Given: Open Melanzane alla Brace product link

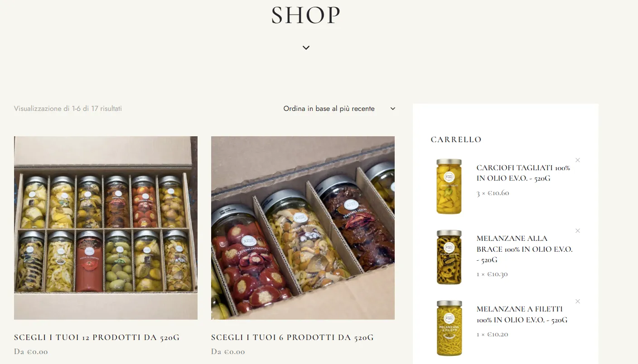Looking at the screenshot, I should (525, 249).
